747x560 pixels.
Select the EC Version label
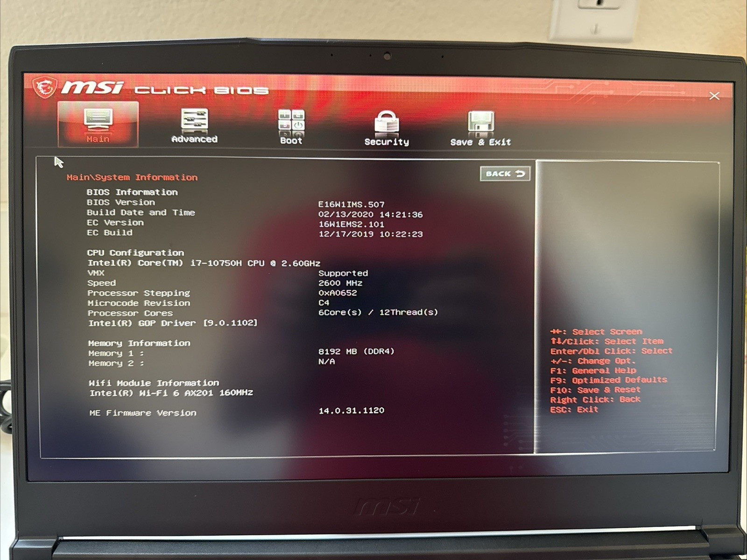115,223
